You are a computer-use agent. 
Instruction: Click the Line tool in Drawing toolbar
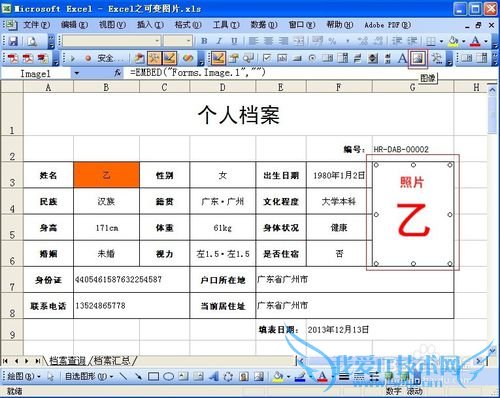[123, 377]
